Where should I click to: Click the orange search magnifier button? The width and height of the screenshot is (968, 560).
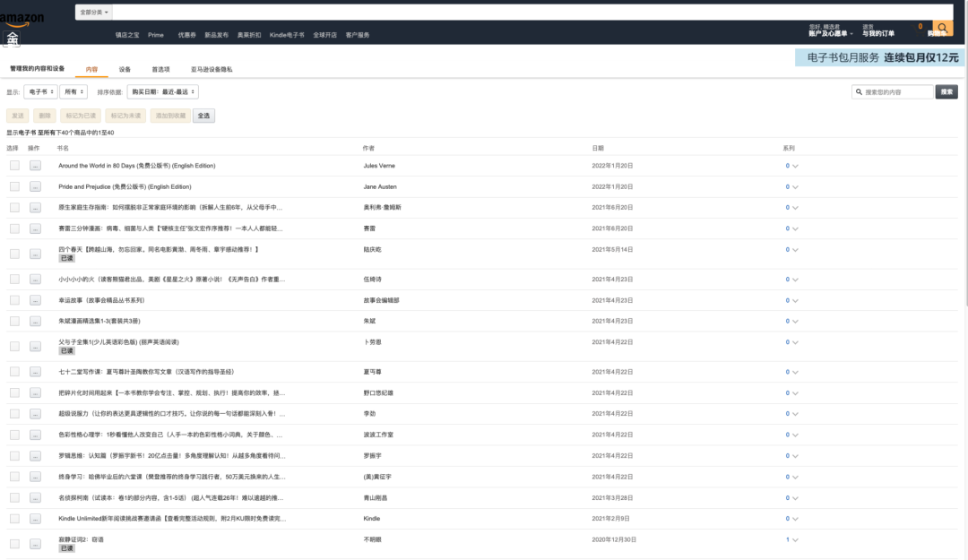pos(942,27)
